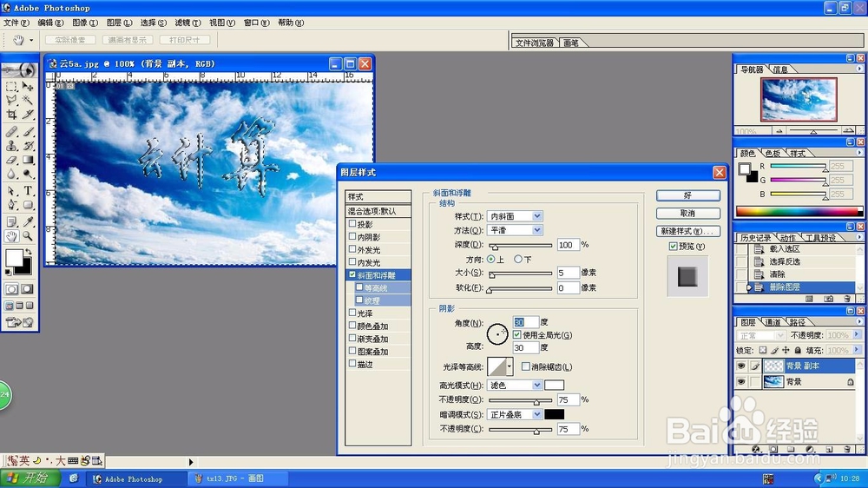
Task: Click swap foreground and background colors arrow
Action: coord(29,252)
